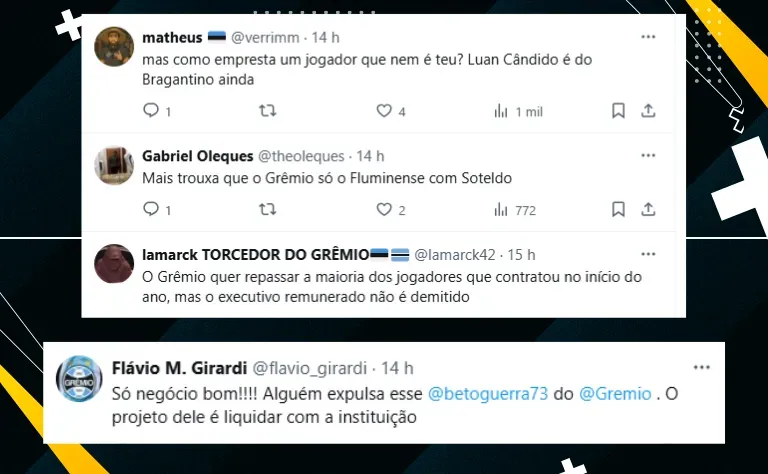
Task: Share Gabriel Oleques's tweet
Action: coord(648,210)
